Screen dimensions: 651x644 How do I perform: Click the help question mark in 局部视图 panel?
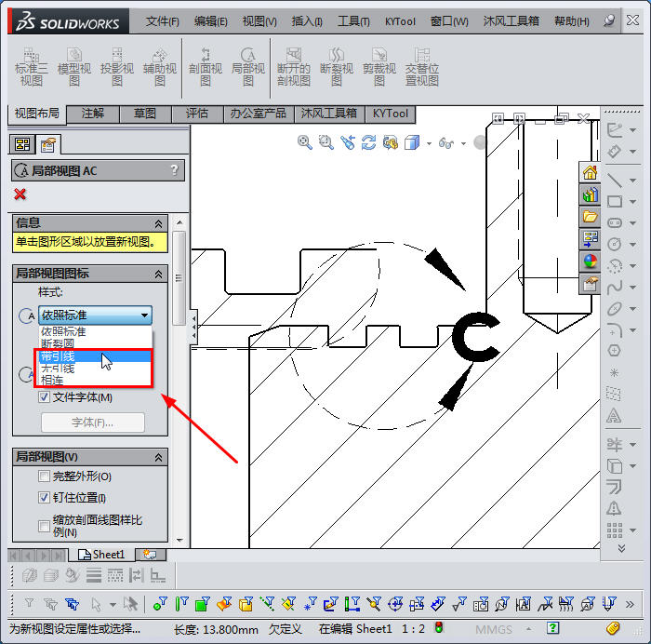174,170
